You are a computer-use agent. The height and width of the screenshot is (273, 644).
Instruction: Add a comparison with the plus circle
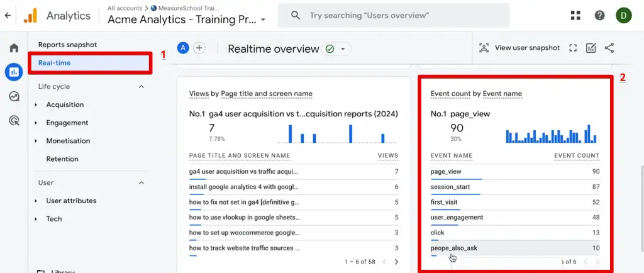pyautogui.click(x=199, y=48)
